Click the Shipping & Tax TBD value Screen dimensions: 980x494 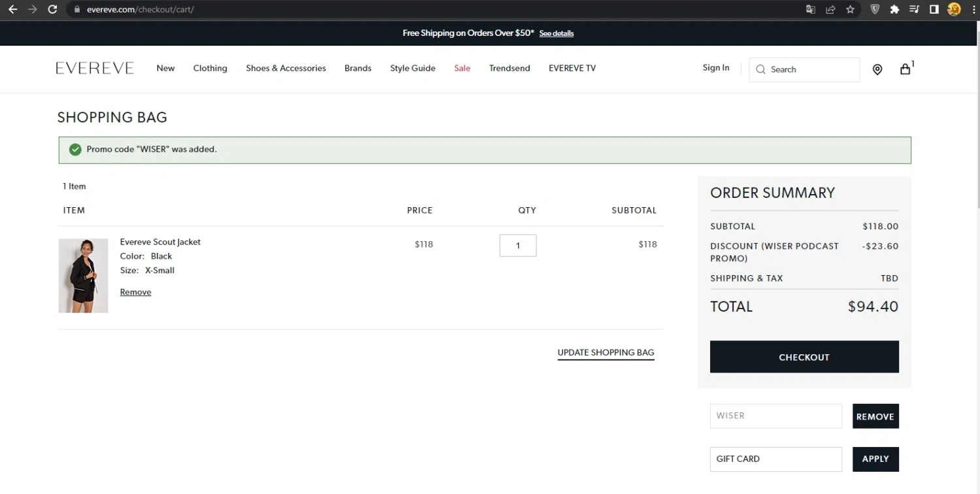click(889, 278)
